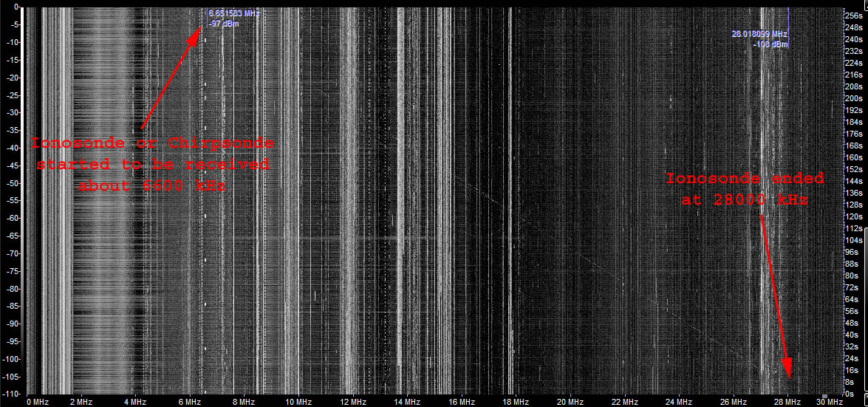The height and width of the screenshot is (407, 868).
Task: Click the small gray marker above 30 MHz
Action: point(825,396)
